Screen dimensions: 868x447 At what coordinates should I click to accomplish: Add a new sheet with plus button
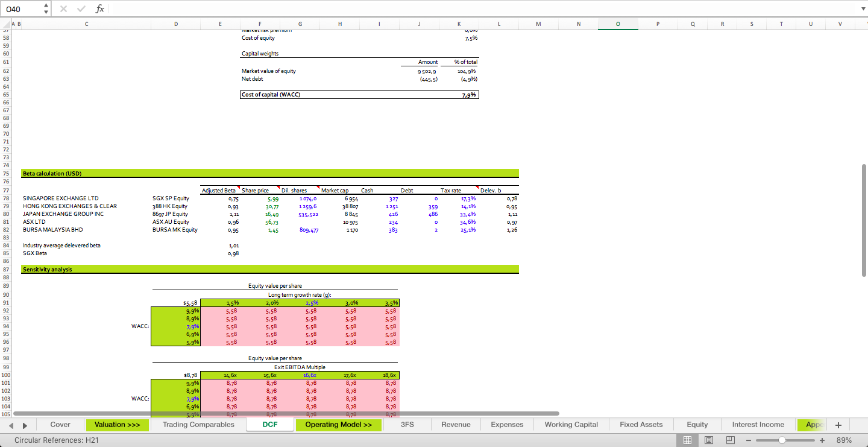pyautogui.click(x=838, y=425)
